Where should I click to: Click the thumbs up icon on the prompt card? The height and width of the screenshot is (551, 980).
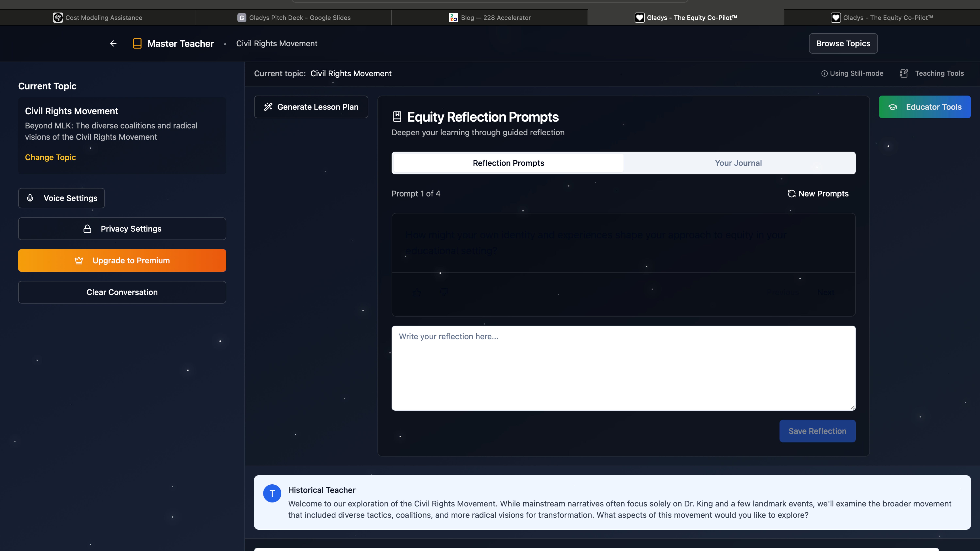tap(417, 292)
